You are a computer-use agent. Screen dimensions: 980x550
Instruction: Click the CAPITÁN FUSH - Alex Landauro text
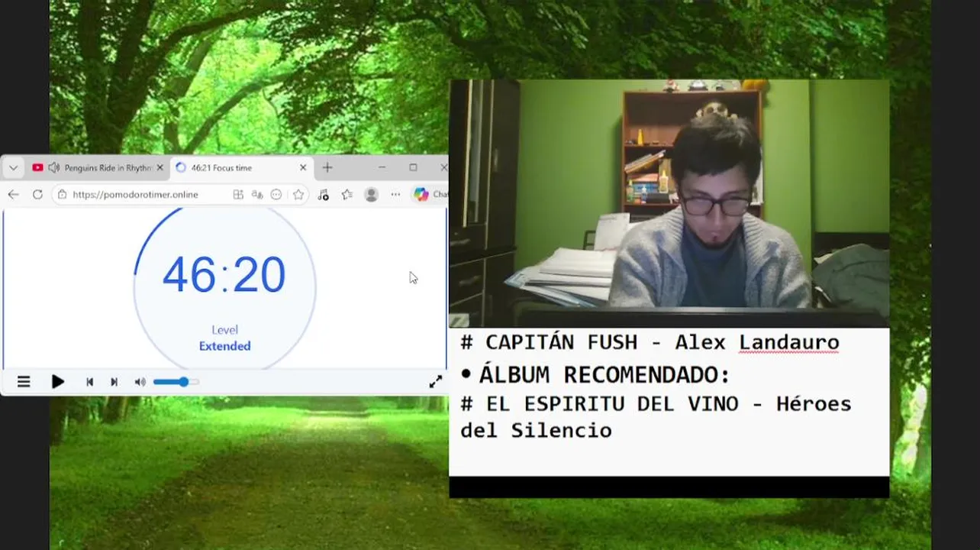[650, 342]
